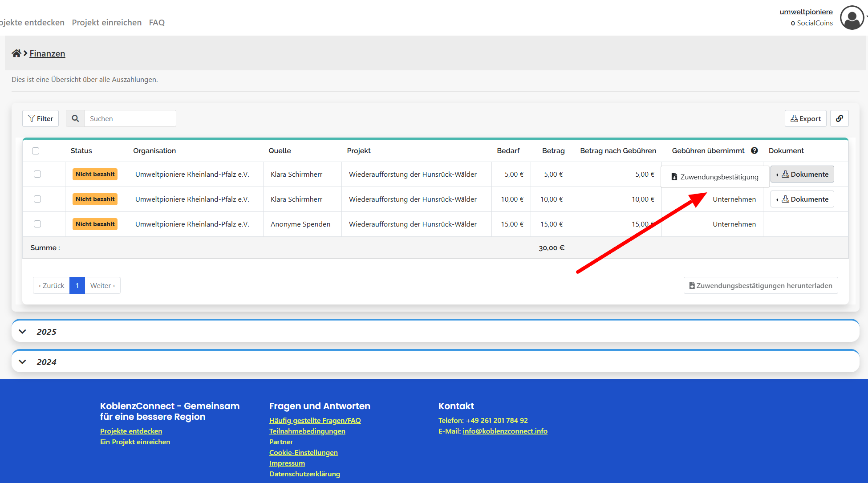This screenshot has width=868, height=483.
Task: Open the Impressum footer link
Action: 287,463
